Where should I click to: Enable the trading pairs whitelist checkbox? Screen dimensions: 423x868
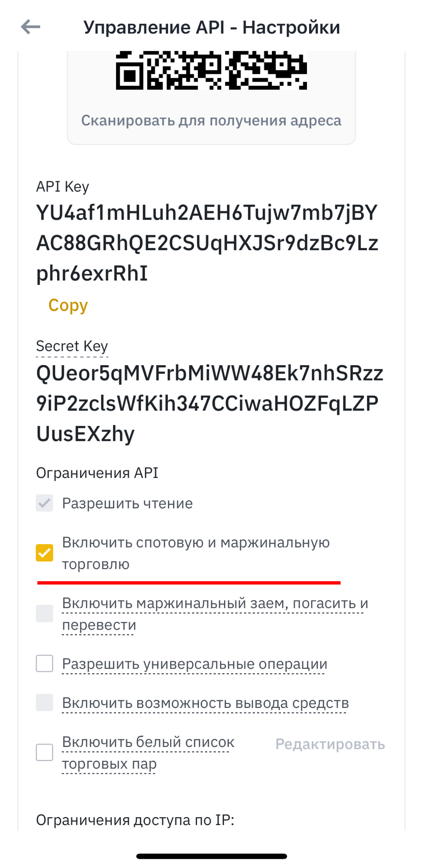tap(44, 753)
